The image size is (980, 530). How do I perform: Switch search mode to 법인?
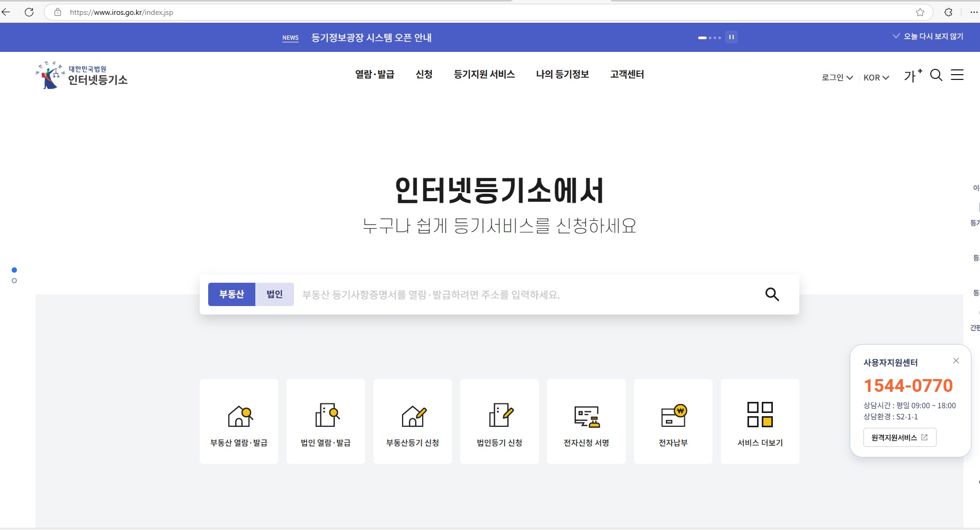(x=274, y=294)
